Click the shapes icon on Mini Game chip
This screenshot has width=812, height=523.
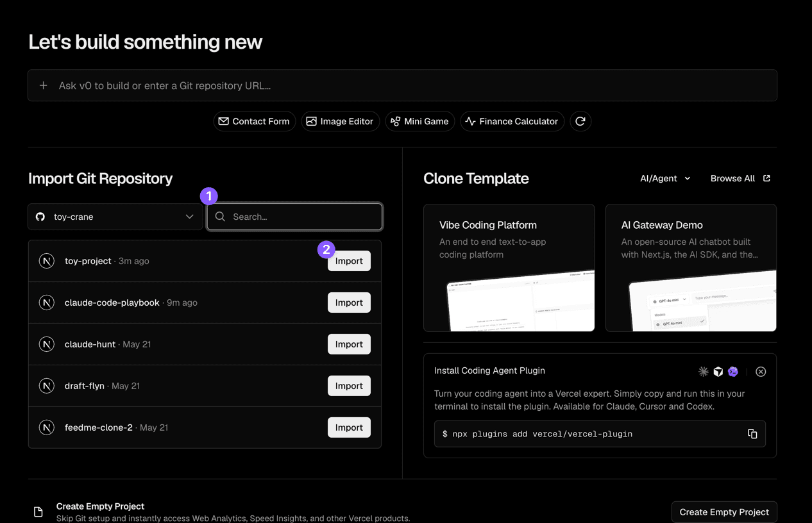pos(395,121)
